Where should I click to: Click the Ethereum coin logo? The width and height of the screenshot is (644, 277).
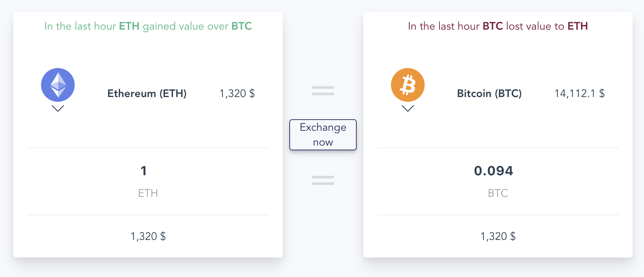point(58,85)
